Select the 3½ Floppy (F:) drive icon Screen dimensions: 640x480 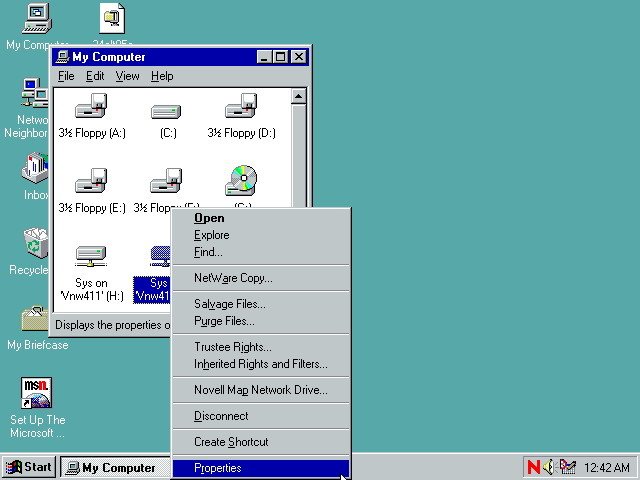pos(166,181)
